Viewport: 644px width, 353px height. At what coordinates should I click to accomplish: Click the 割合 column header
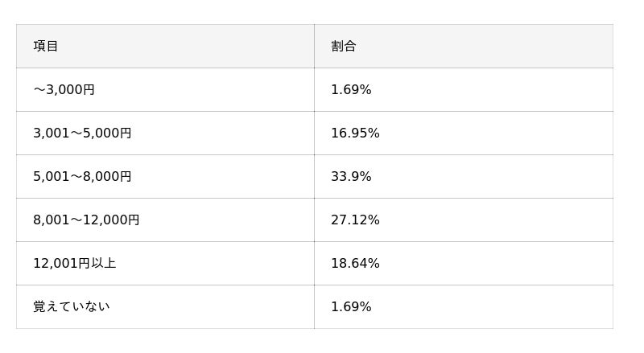(344, 47)
